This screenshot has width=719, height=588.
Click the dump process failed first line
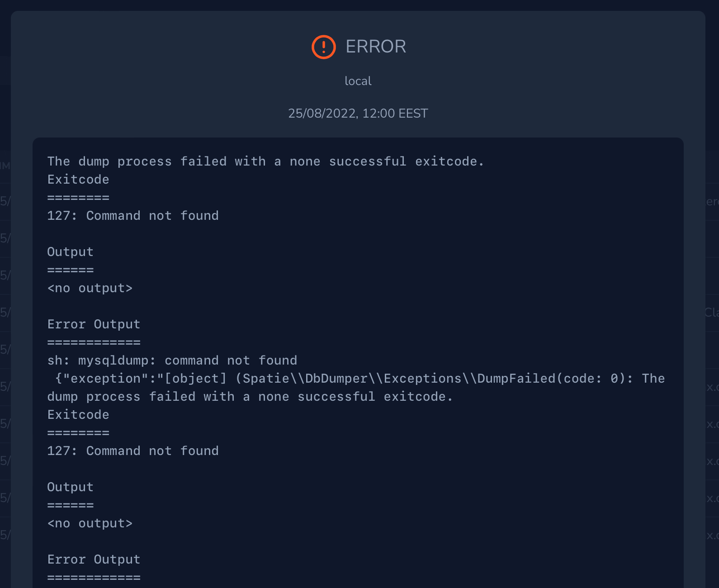[x=265, y=161]
